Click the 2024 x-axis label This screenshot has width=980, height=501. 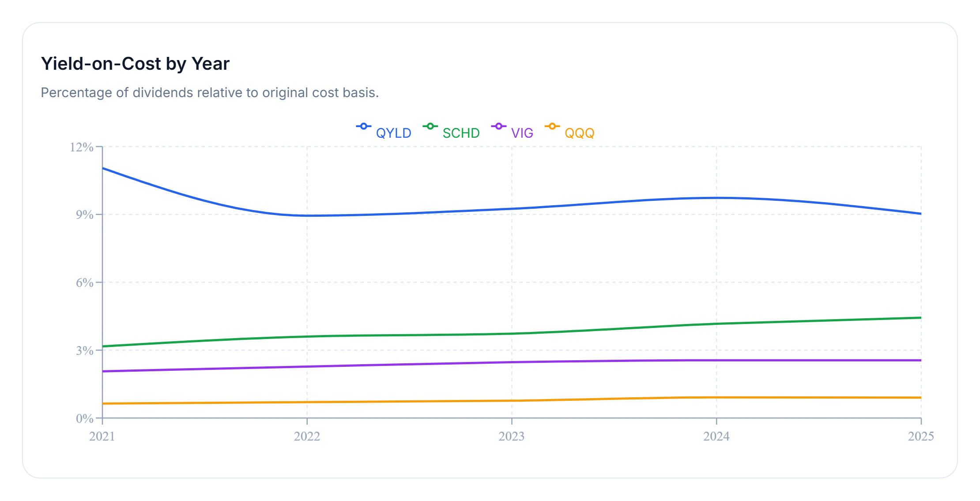point(716,436)
